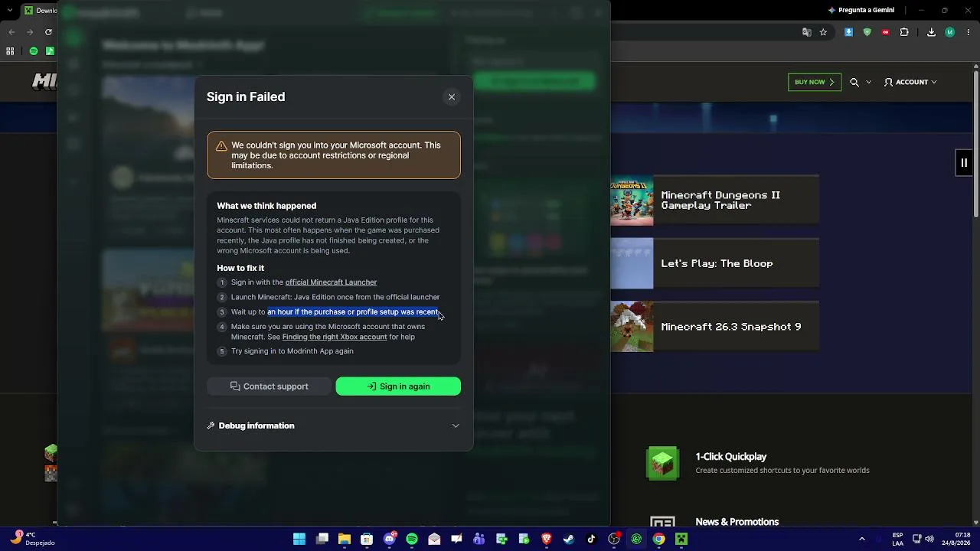980x551 pixels.
Task: Open Microsoft Store from the taskbar
Action: coord(367,539)
